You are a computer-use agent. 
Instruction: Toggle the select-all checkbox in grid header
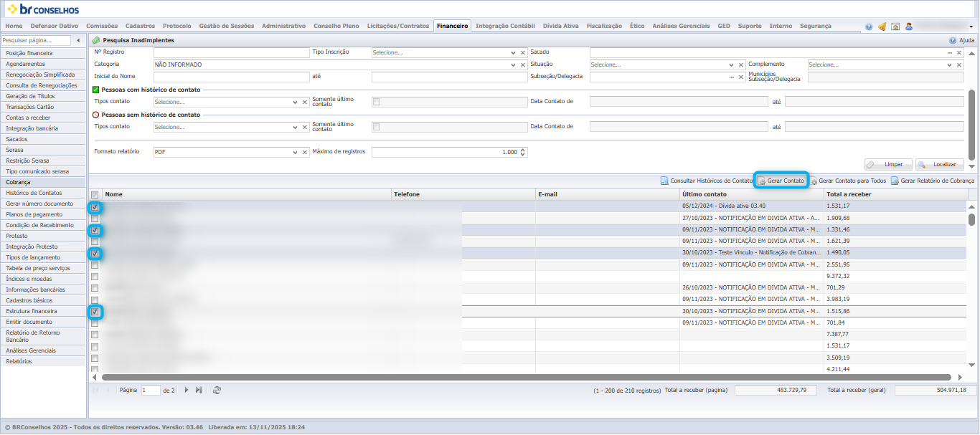tap(95, 194)
